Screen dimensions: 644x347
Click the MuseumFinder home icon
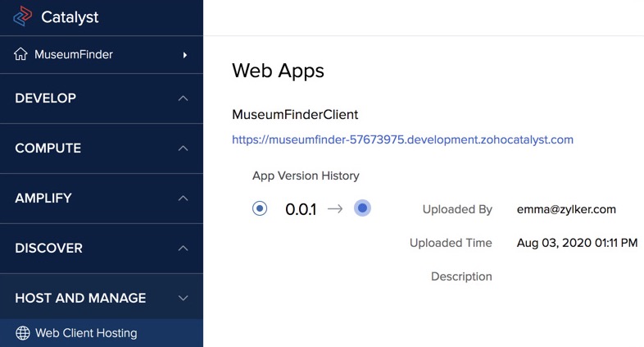pos(21,55)
